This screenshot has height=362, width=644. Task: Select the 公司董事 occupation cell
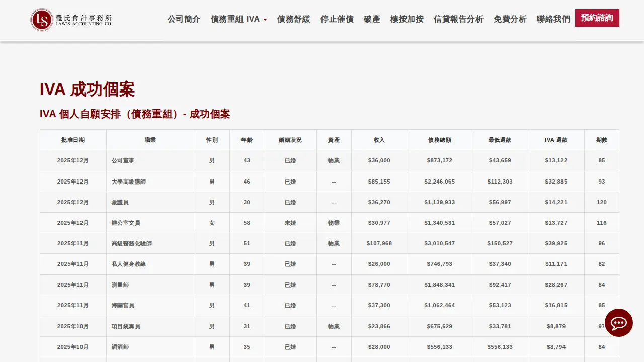[x=150, y=160]
